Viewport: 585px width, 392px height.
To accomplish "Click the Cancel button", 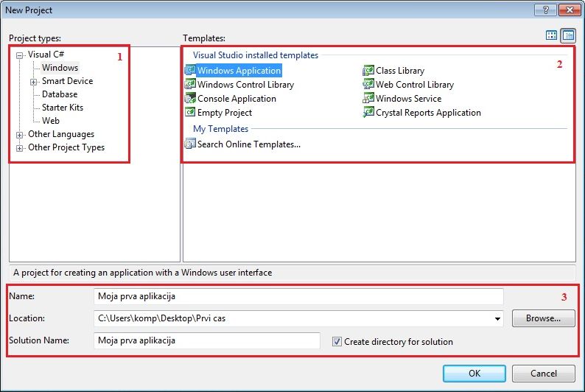I will pyautogui.click(x=543, y=374).
